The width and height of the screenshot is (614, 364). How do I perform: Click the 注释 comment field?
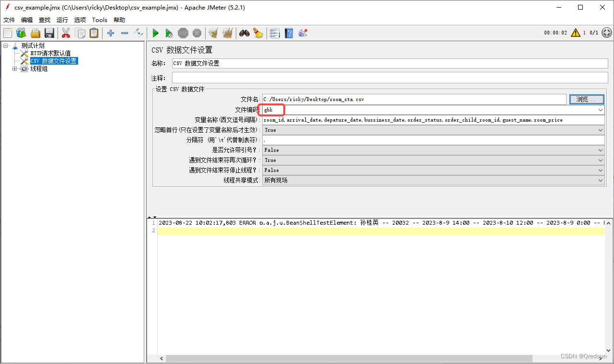(390, 78)
